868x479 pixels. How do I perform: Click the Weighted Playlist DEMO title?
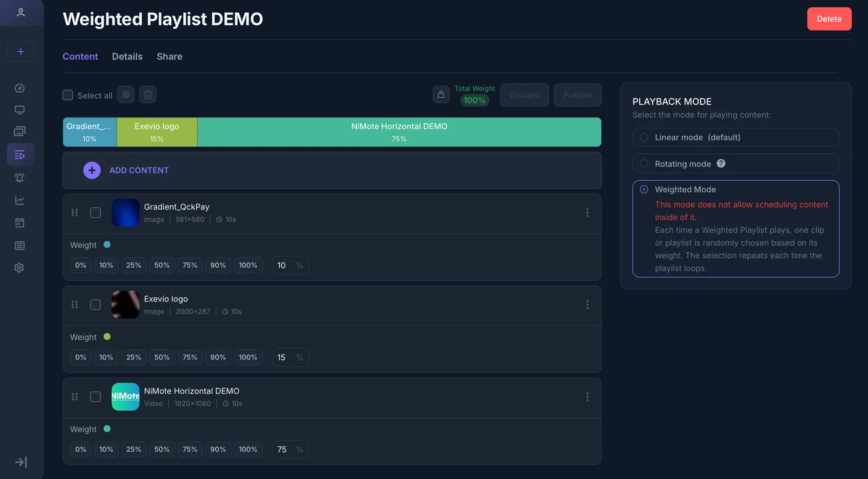(163, 19)
